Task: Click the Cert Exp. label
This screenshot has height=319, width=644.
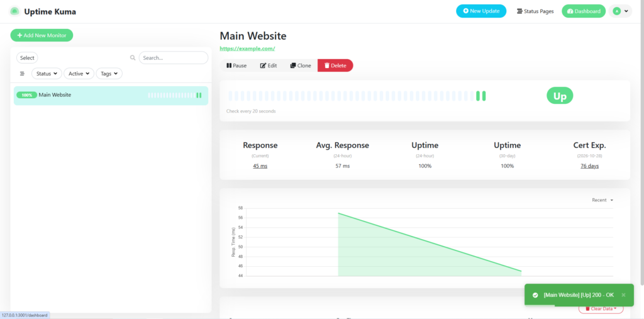Action: click(589, 145)
